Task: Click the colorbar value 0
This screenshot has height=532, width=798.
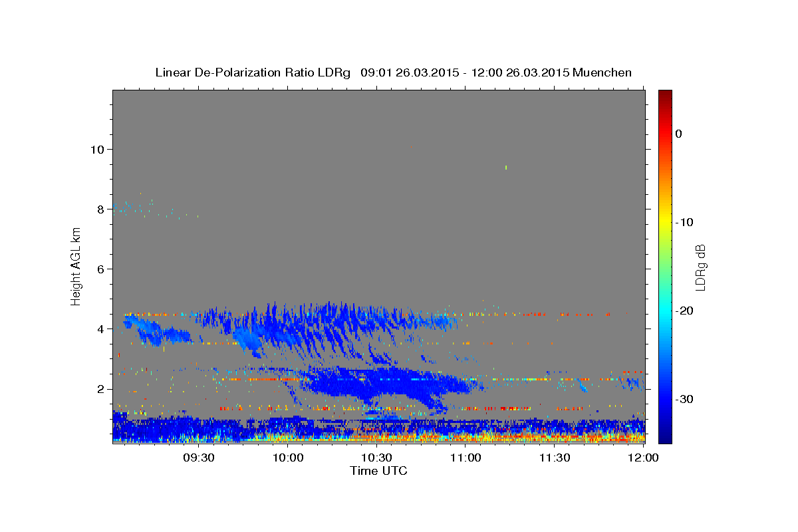Action: pos(678,134)
